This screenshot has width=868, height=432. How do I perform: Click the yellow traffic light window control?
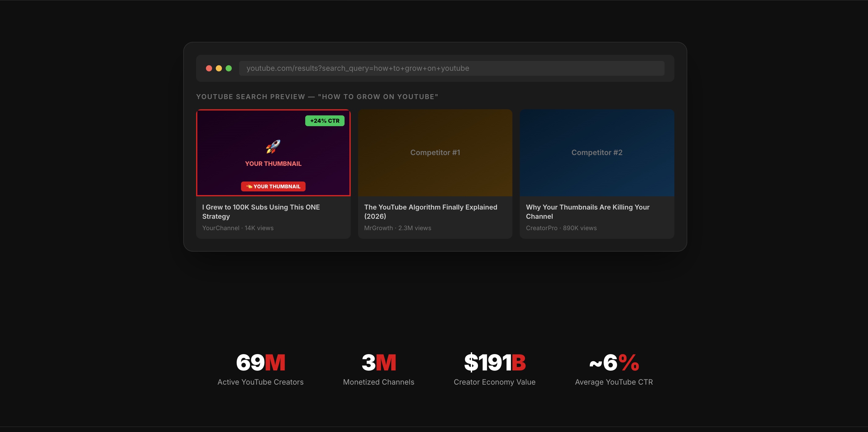219,68
